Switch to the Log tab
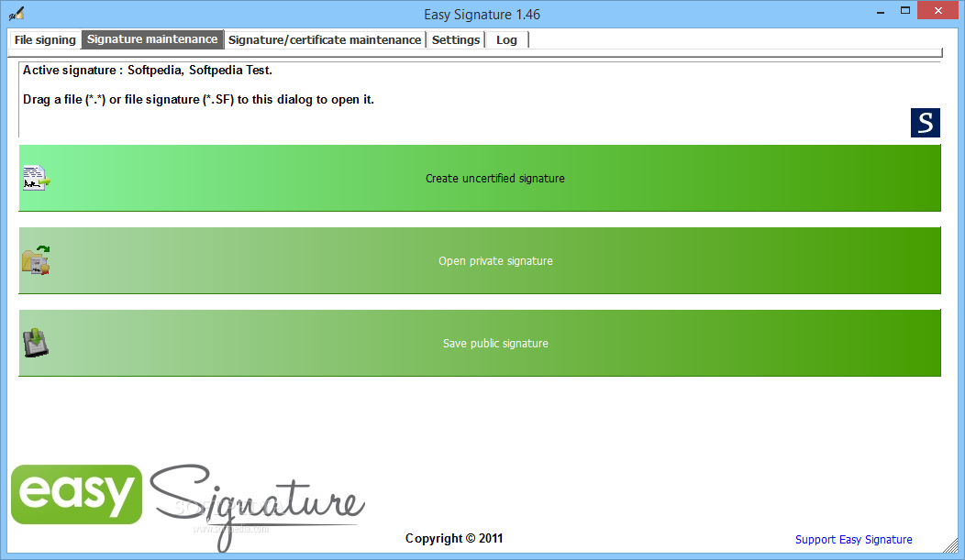Image resolution: width=965 pixels, height=560 pixels. 506,40
